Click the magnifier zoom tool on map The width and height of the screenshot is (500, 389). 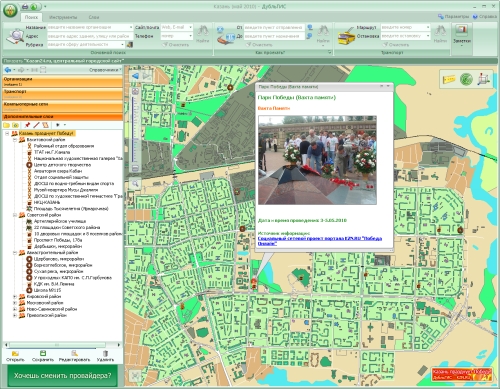(x=135, y=183)
